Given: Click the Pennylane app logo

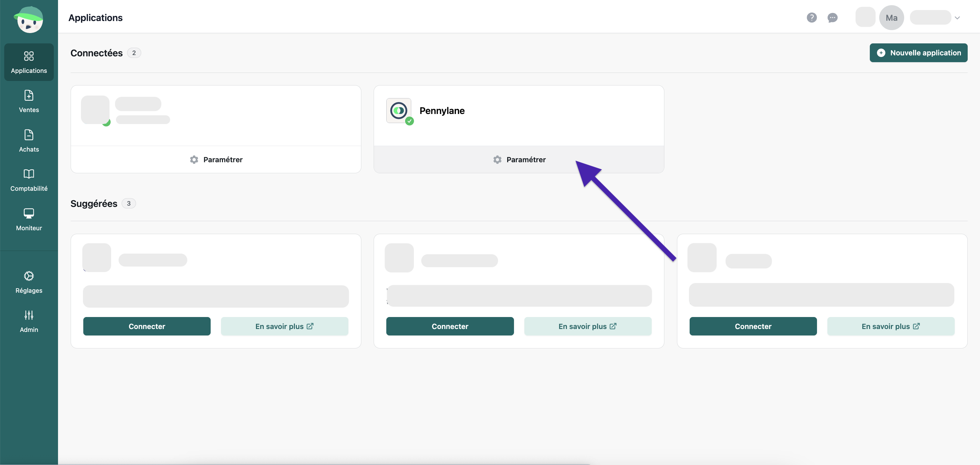Looking at the screenshot, I should coord(399,111).
